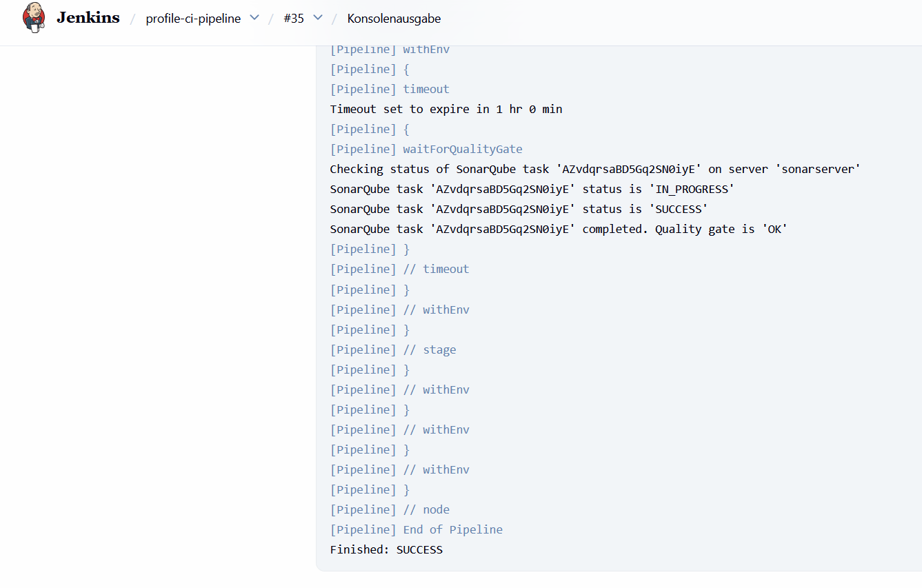Select the 'Finished: SUCCESS' log line
The width and height of the screenshot is (922, 588).
pos(385,549)
